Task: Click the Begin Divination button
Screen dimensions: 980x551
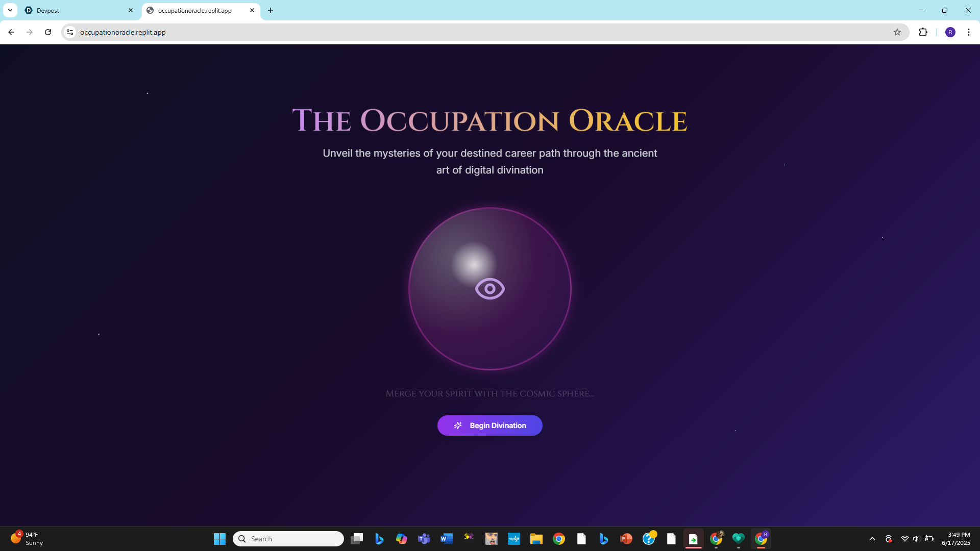Action: [489, 425]
